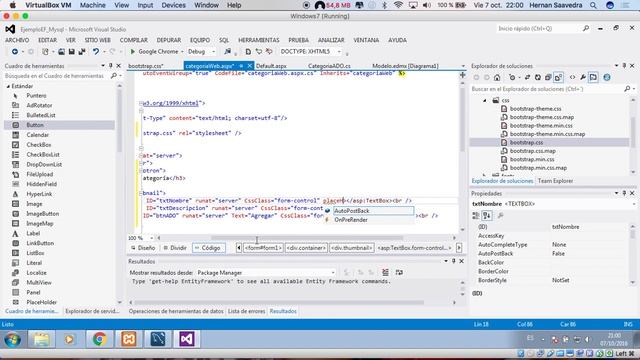Click the Undo arrow icon in the toolbar
This screenshot has width=640, height=360.
point(96,52)
